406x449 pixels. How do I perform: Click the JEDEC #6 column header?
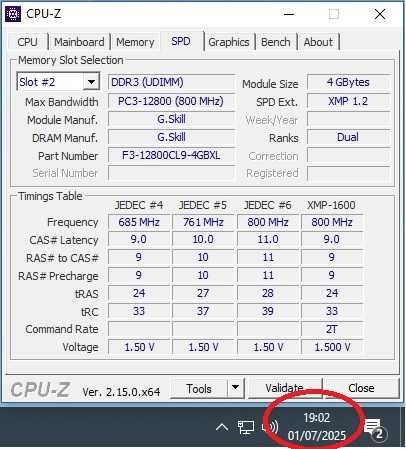click(268, 205)
